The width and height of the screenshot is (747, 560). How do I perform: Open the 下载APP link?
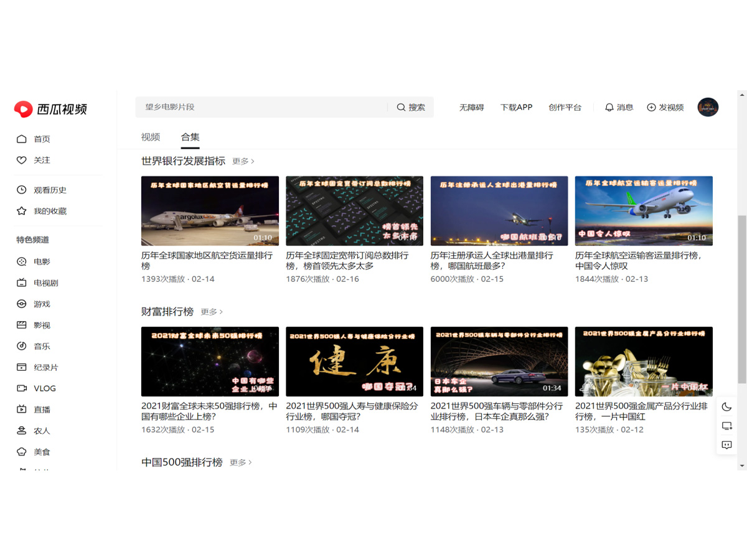pyautogui.click(x=516, y=107)
